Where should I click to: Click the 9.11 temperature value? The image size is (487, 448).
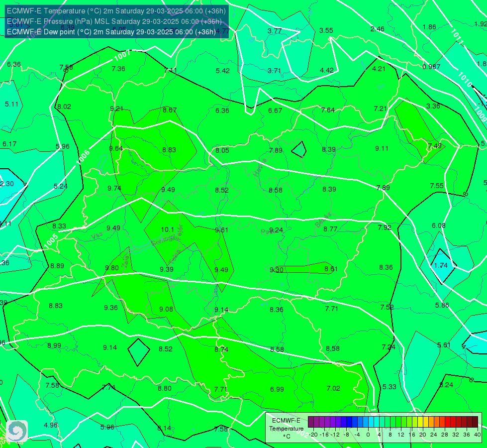pos(382,149)
